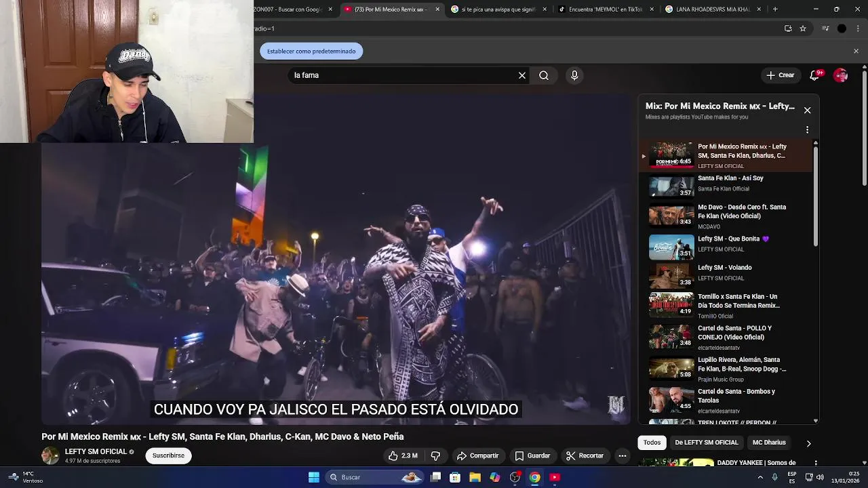Play 'Lupillo Rivera, Alemán, Santa Fe Klan' entry
This screenshot has height=488, width=868.
[x=726, y=368]
